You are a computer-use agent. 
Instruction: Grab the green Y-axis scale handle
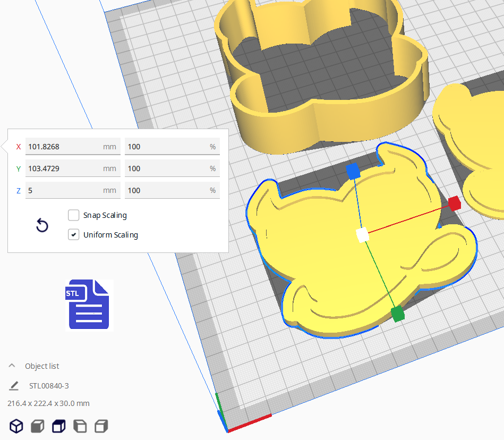(397, 314)
